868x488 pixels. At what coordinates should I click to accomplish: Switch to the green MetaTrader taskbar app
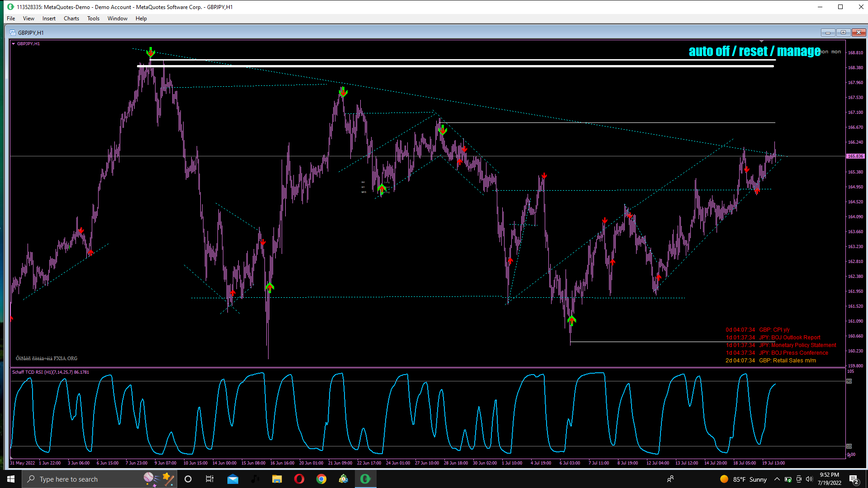[365, 479]
